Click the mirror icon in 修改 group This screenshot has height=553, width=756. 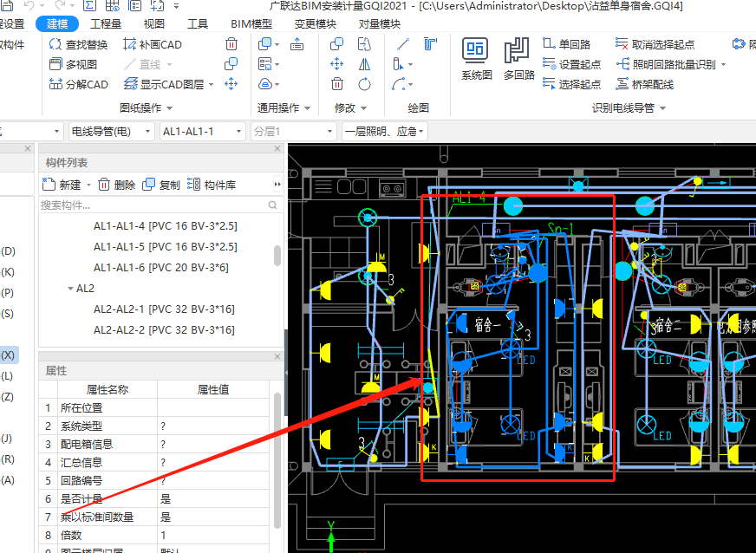click(364, 64)
